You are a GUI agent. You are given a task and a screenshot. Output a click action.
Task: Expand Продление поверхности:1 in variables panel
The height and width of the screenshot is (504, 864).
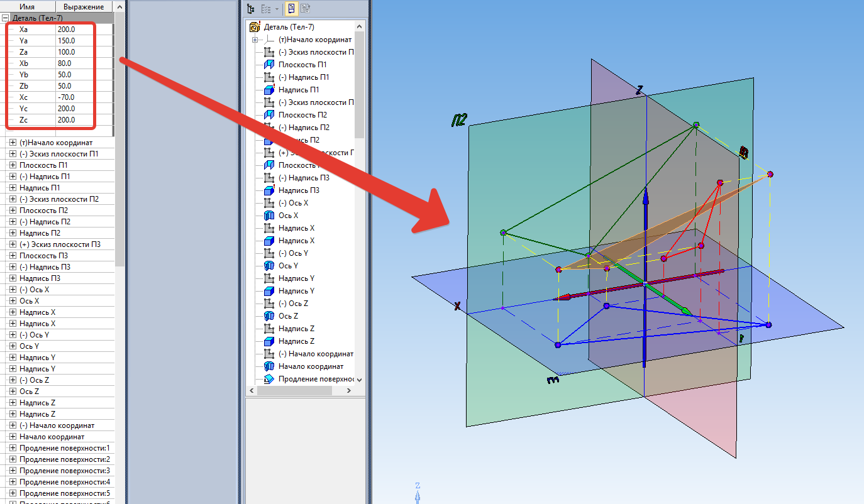click(13, 448)
